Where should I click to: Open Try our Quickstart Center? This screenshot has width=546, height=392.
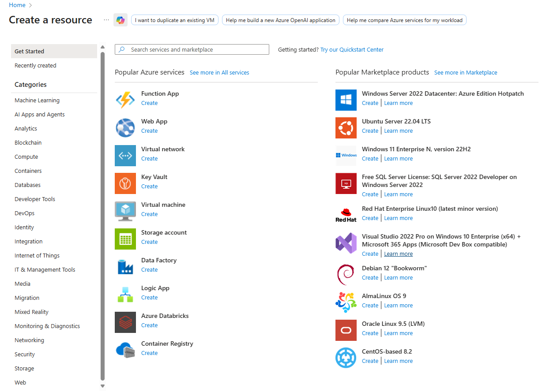351,49
